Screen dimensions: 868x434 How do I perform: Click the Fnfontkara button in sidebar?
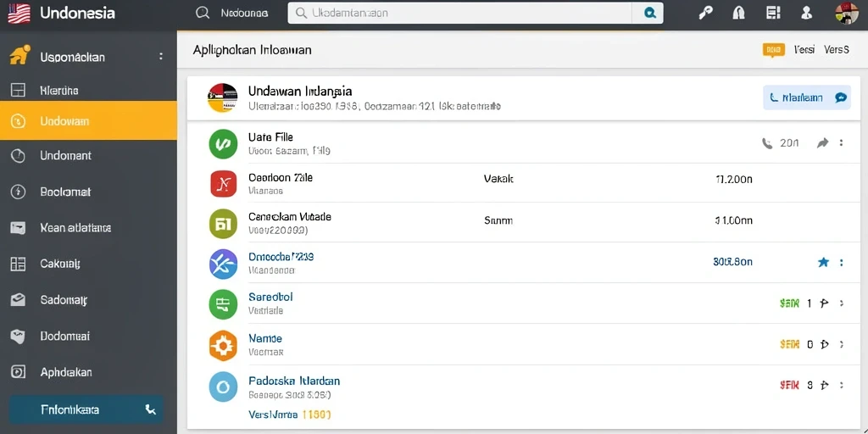86,409
